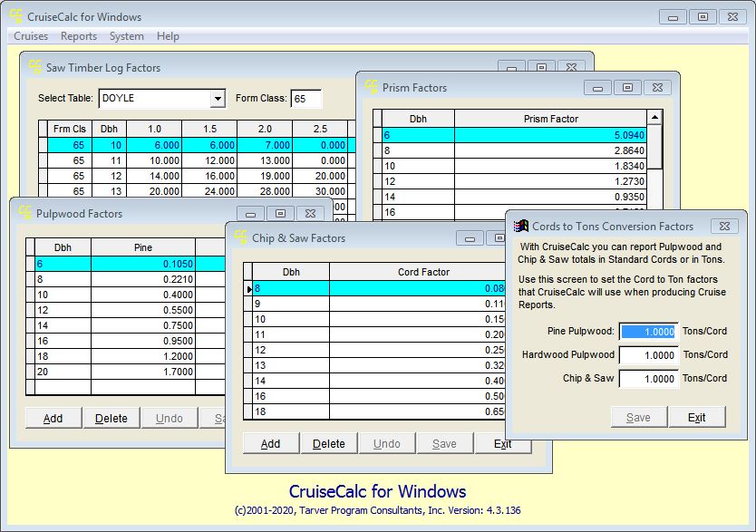Image resolution: width=756 pixels, height=532 pixels.
Task: Click the 2.0 column header in Saw Timber table
Action: 265,129
